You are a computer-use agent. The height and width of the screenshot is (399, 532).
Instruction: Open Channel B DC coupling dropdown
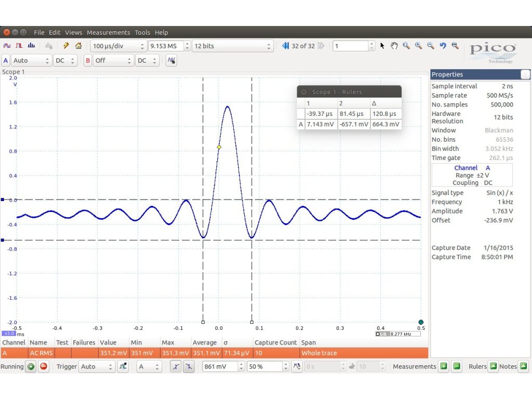pyautogui.click(x=147, y=60)
